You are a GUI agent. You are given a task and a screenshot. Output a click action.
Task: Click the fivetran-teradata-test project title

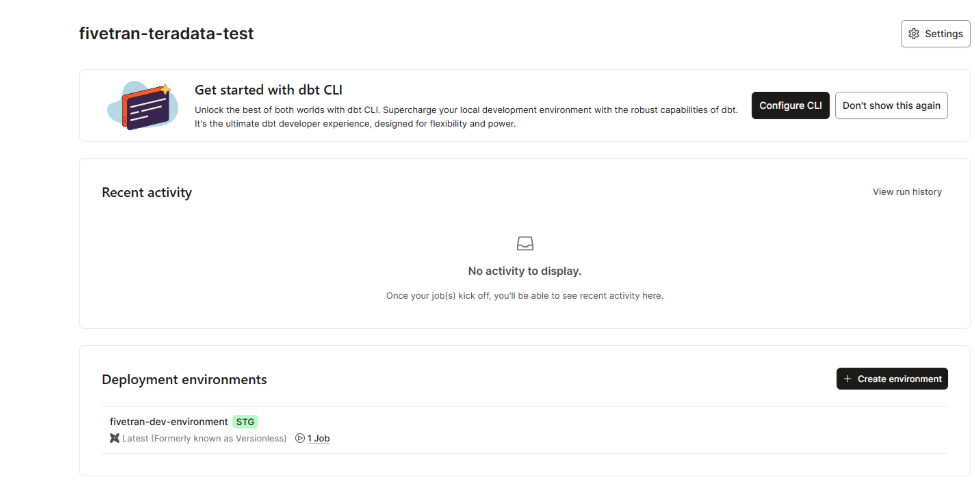166,33
